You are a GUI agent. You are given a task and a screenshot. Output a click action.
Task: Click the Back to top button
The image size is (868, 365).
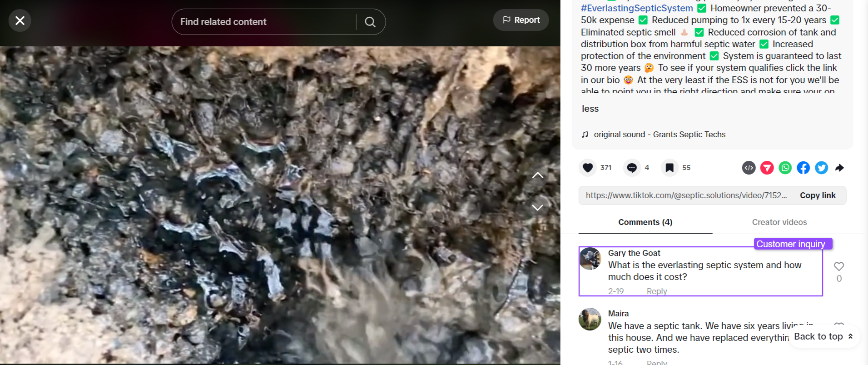click(x=824, y=336)
